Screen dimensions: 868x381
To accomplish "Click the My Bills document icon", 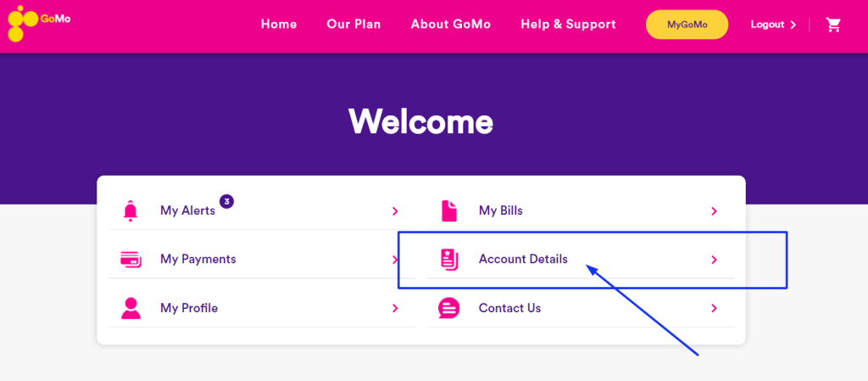I will click(x=449, y=210).
